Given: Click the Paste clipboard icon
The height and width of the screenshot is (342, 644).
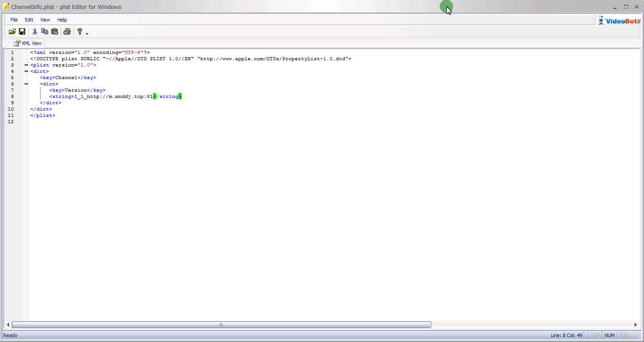Looking at the screenshot, I should tap(54, 31).
